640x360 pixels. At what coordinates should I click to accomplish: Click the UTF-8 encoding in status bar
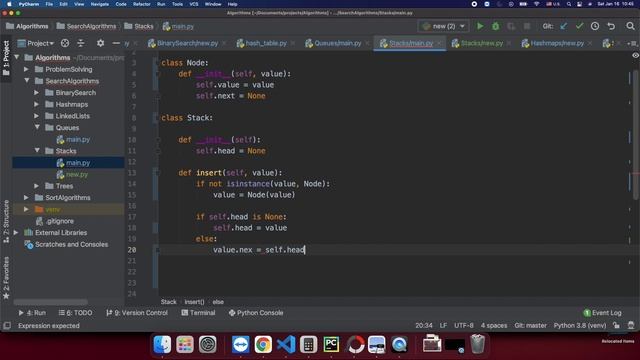(x=464, y=326)
